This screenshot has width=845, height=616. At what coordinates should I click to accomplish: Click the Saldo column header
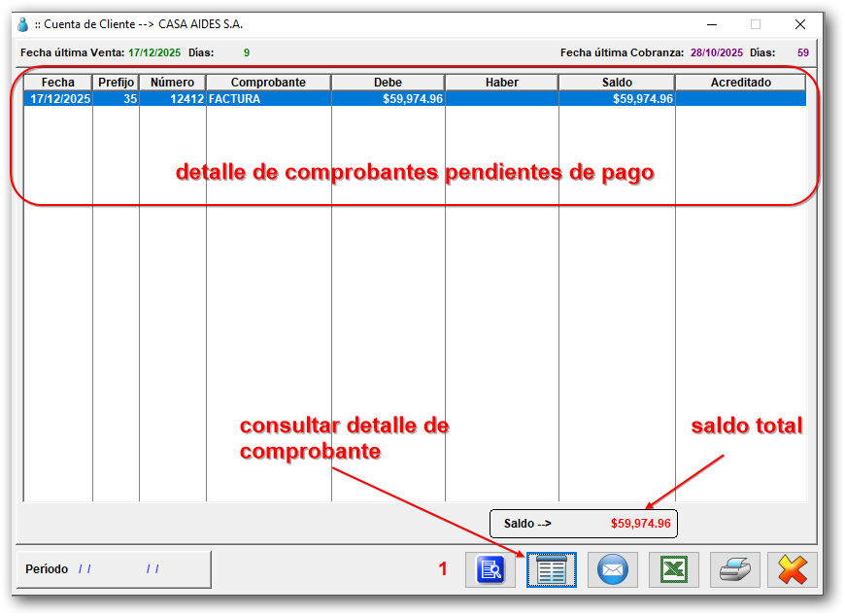coord(617,83)
